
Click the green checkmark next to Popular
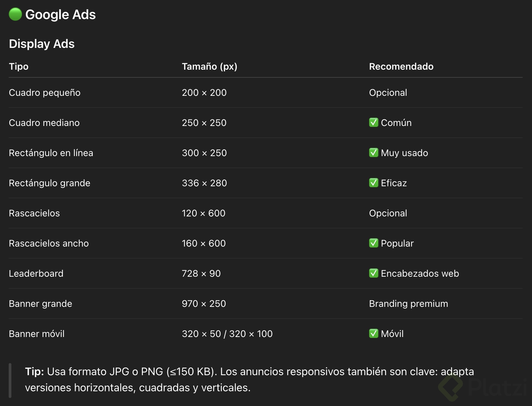[x=373, y=243]
